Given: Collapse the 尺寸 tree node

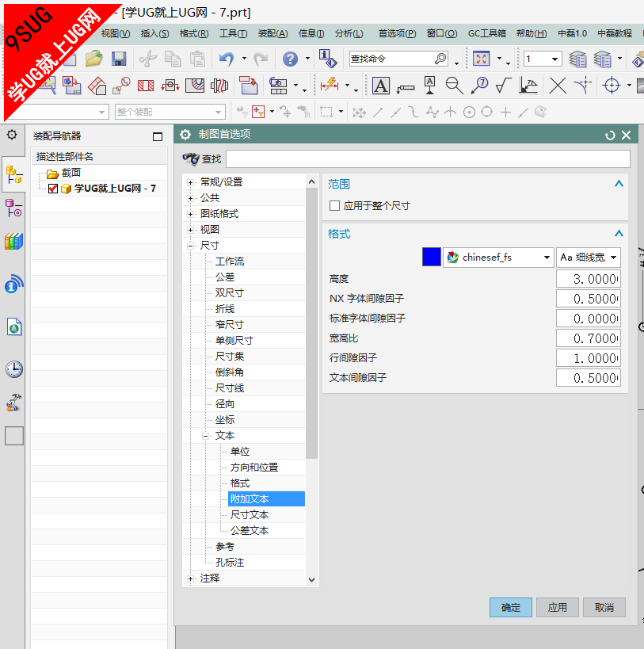Looking at the screenshot, I should coord(191,246).
